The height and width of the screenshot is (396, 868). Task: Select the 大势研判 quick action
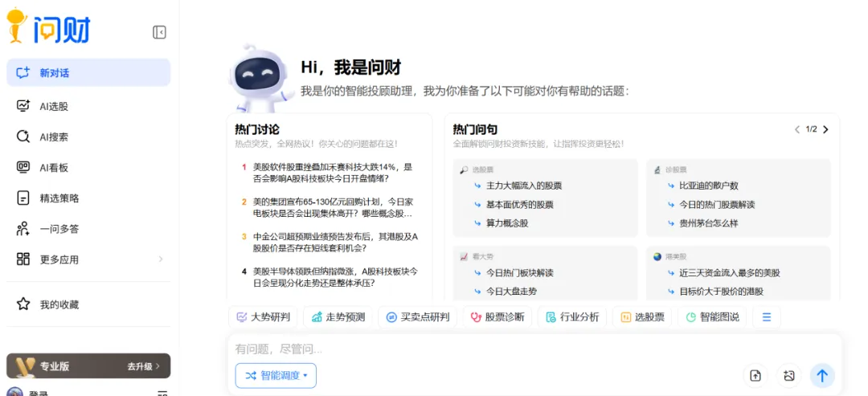(x=263, y=317)
